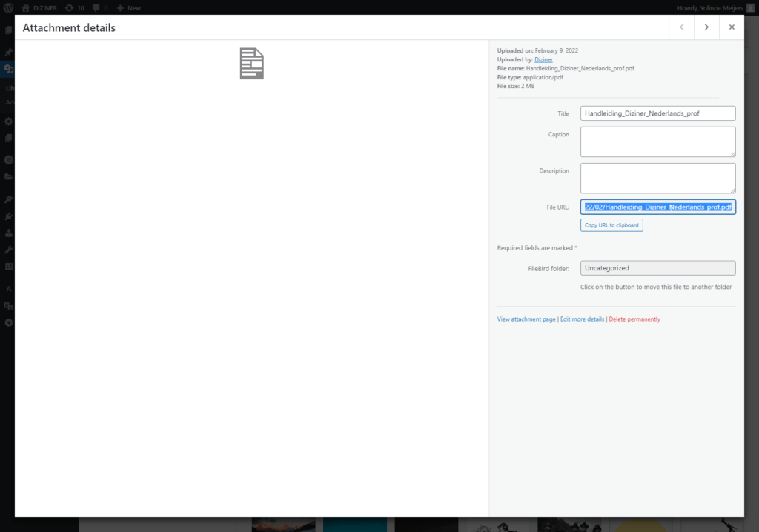The width and height of the screenshot is (759, 532).
Task: Close the Attachment details dialog
Action: (732, 27)
